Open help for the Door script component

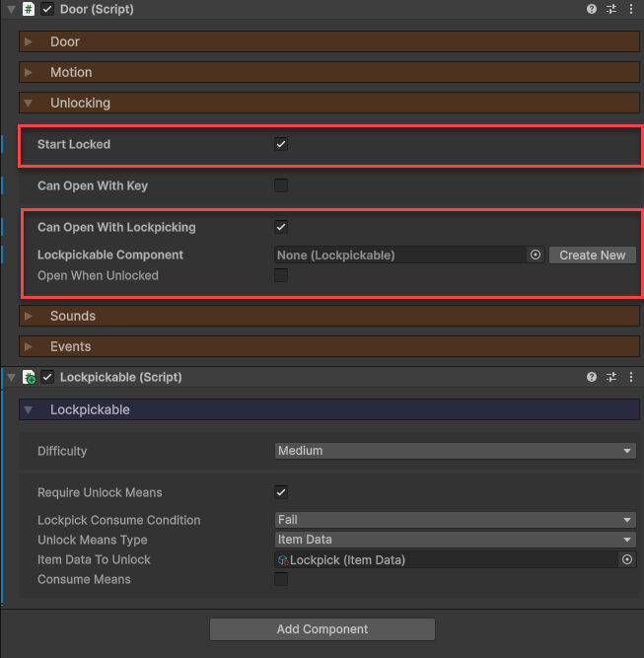click(x=592, y=9)
